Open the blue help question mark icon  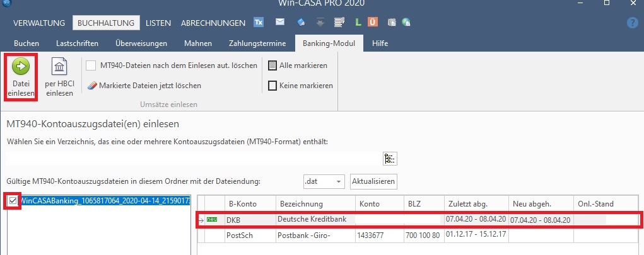(633, 23)
